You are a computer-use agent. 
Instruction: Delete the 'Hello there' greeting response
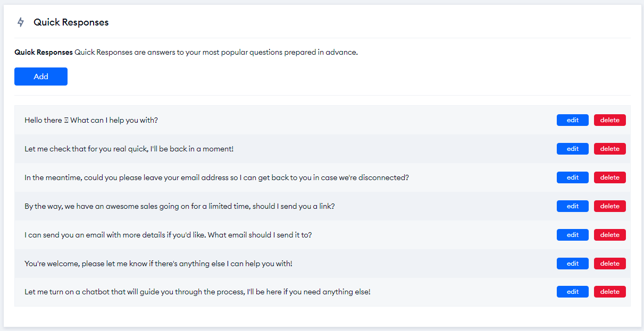pos(609,120)
